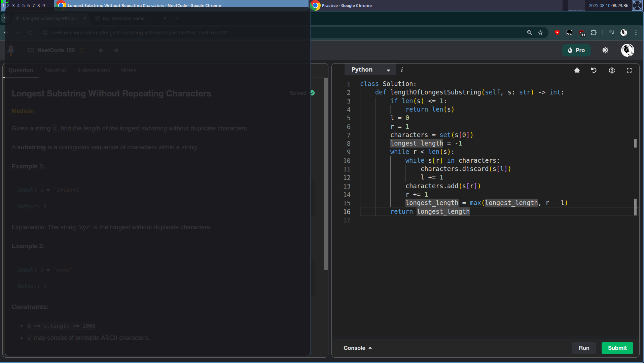Click the neetcode.io address bar URL
Viewport: 644px width, 363px height.
tap(139, 33)
